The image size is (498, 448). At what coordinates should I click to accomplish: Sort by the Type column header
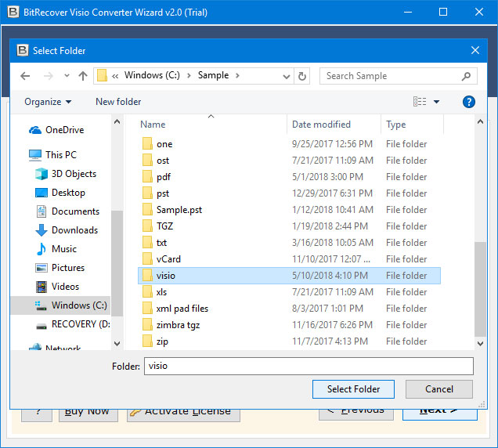point(395,125)
